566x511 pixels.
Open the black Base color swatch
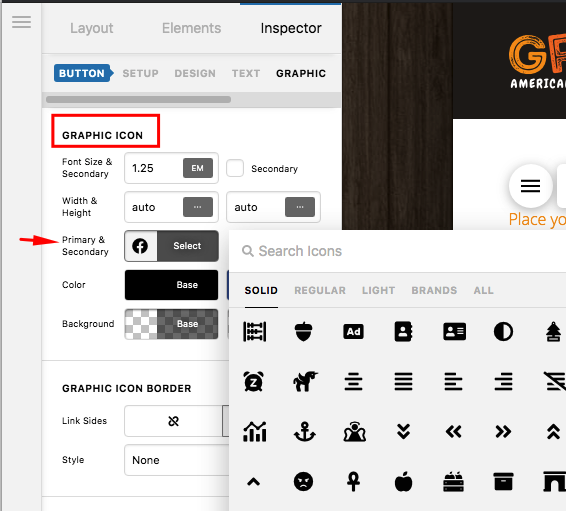tap(171, 285)
